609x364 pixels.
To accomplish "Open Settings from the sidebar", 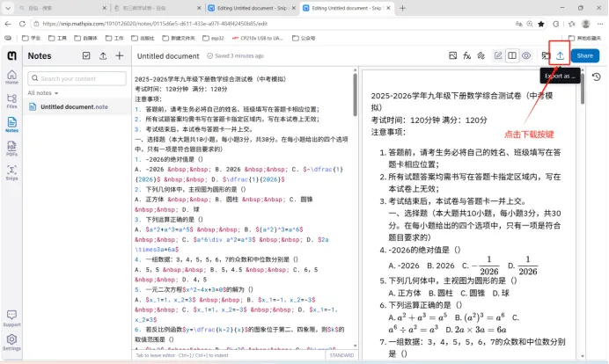I will pyautogui.click(x=11, y=342).
